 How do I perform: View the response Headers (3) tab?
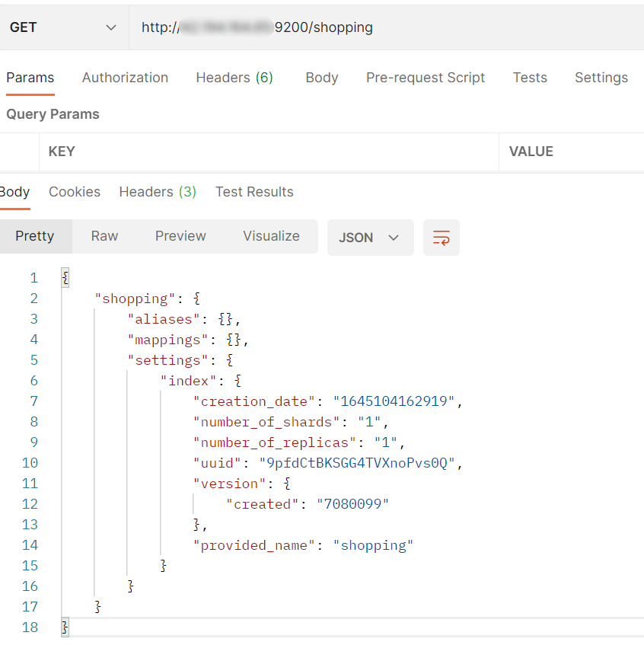(x=158, y=192)
